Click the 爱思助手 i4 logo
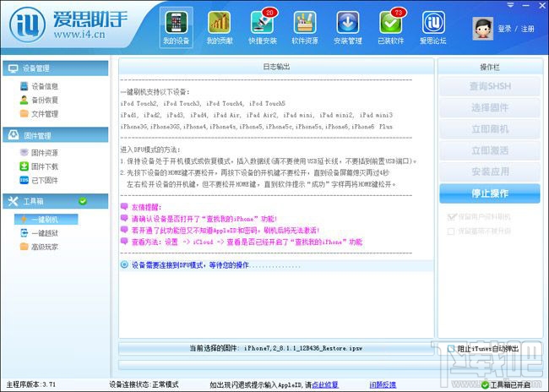This screenshot has height=392, width=549. coord(27,24)
